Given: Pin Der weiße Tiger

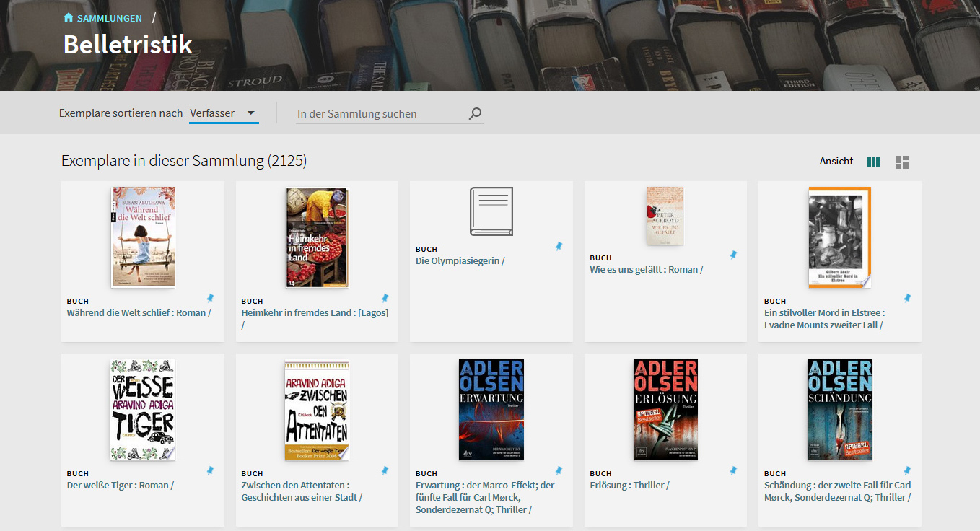Looking at the screenshot, I should coord(210,470).
